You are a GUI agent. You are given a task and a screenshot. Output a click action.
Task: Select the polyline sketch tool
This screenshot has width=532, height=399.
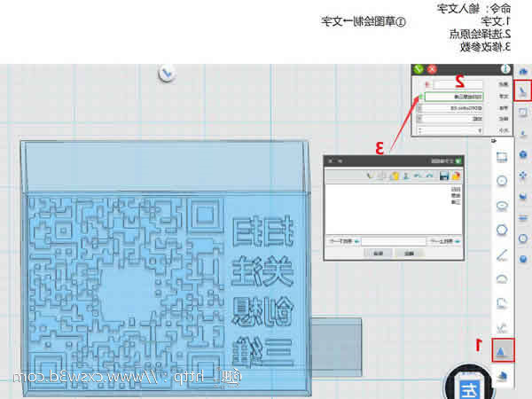(502, 303)
